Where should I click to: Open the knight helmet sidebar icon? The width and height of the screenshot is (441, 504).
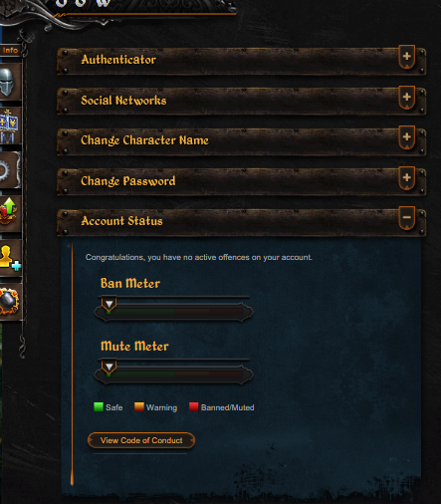coord(9,82)
